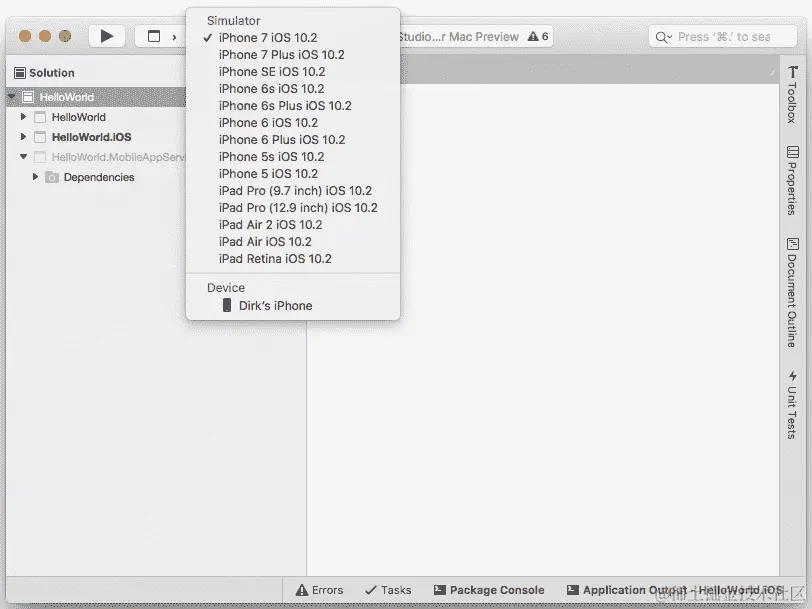Select iPhone 7 Plus iOS 10.2 simulator

tap(293, 54)
